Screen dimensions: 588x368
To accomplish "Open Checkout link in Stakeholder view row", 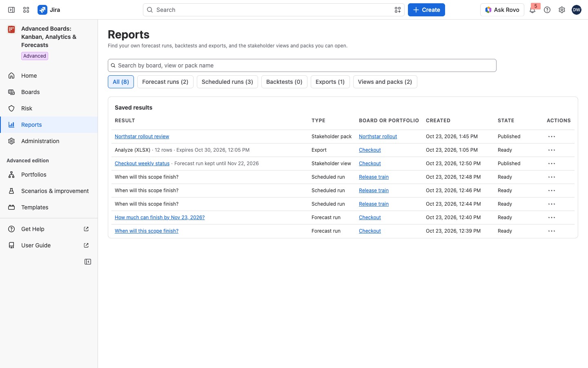I will coord(370,164).
